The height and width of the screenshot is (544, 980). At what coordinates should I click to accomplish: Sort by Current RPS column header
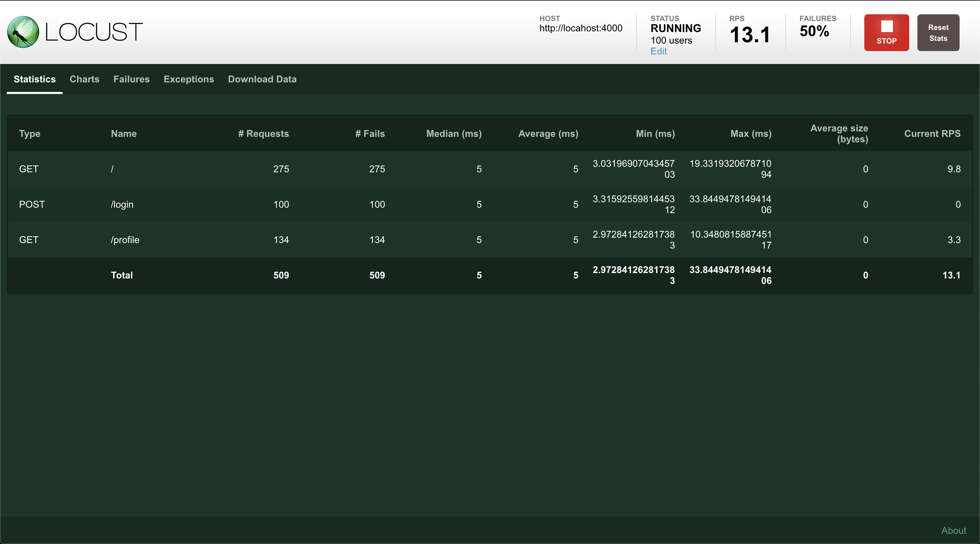coord(932,134)
